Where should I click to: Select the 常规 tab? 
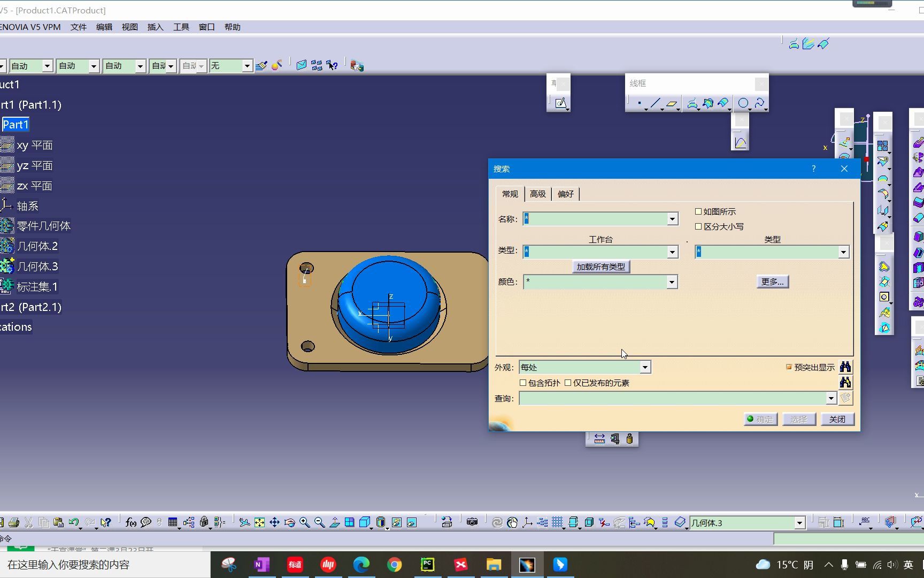point(510,194)
